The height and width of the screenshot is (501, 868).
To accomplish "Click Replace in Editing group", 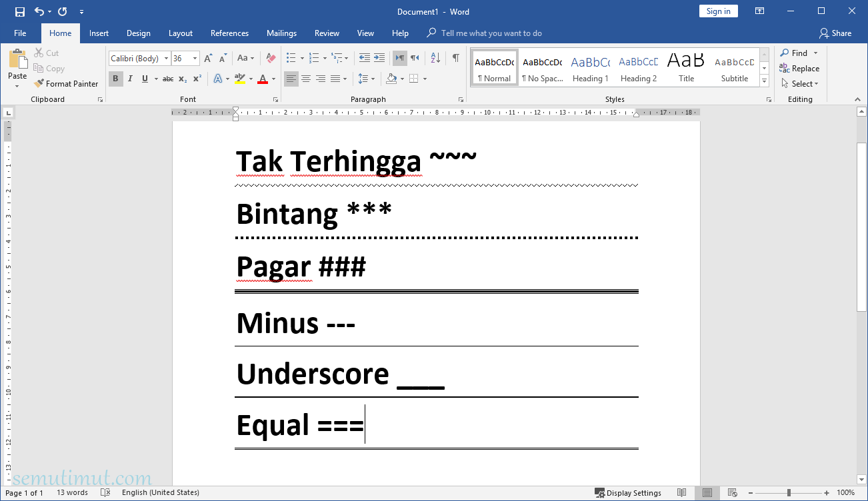I will tap(799, 69).
